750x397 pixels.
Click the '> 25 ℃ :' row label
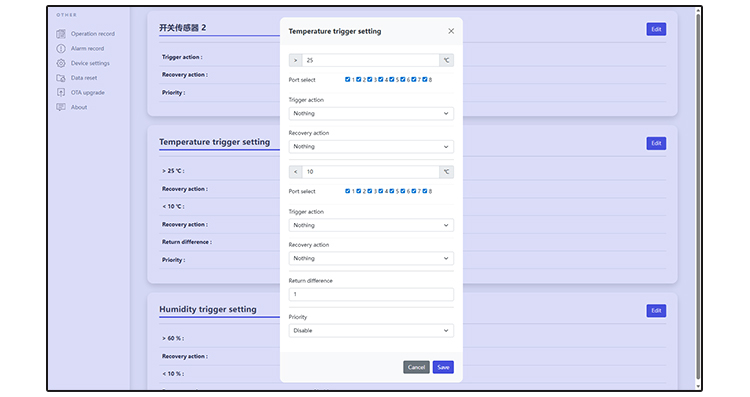173,171
